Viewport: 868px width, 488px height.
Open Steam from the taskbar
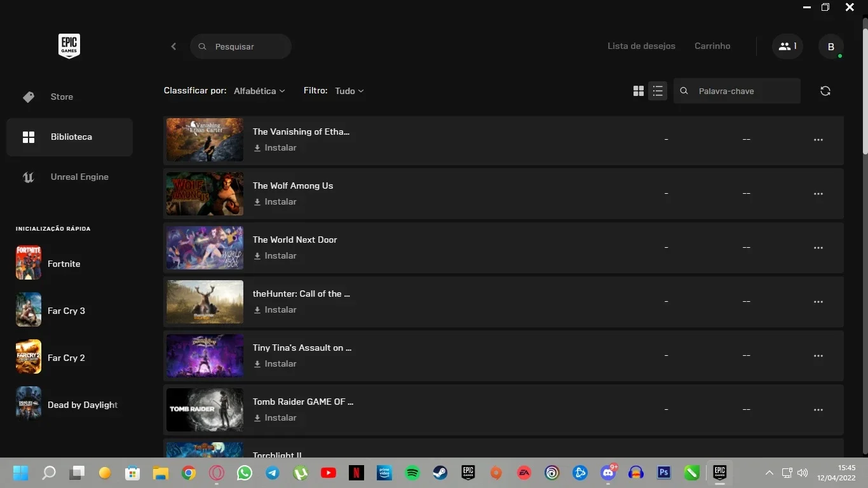(x=440, y=473)
